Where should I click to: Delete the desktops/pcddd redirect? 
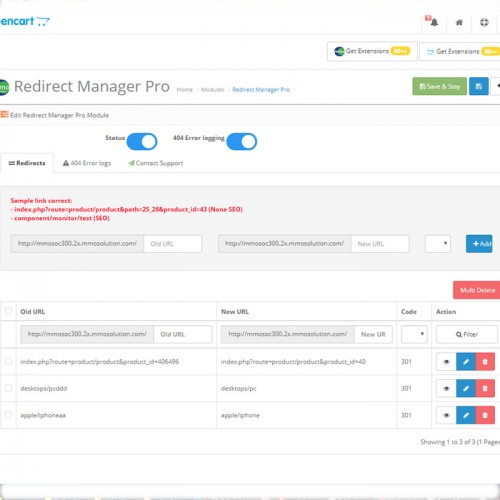[485, 388]
